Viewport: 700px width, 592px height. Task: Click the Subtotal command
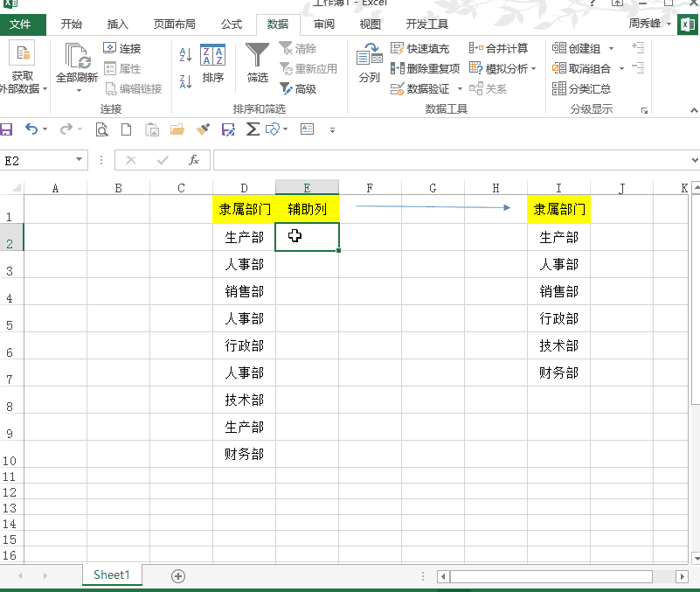point(581,88)
